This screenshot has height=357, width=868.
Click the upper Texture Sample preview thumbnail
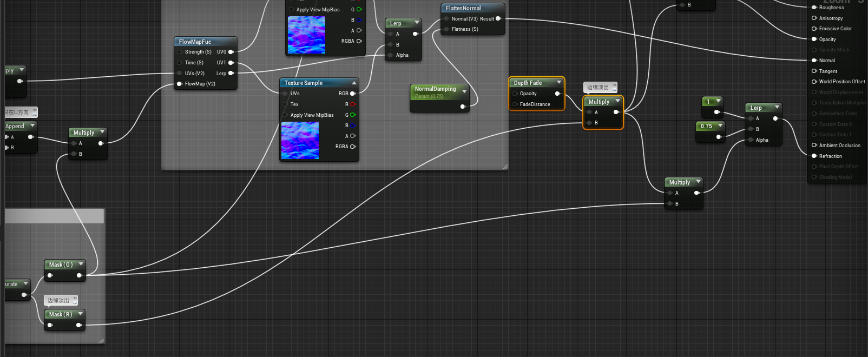click(x=307, y=35)
